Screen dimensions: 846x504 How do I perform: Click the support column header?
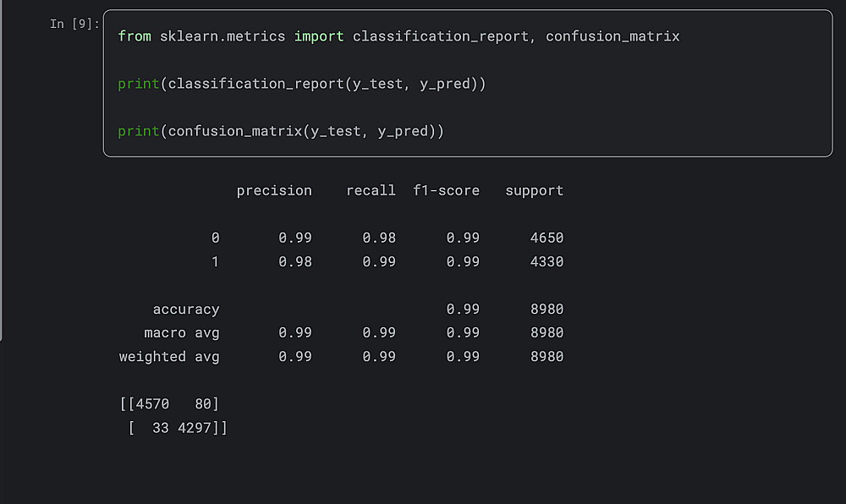[x=534, y=190]
